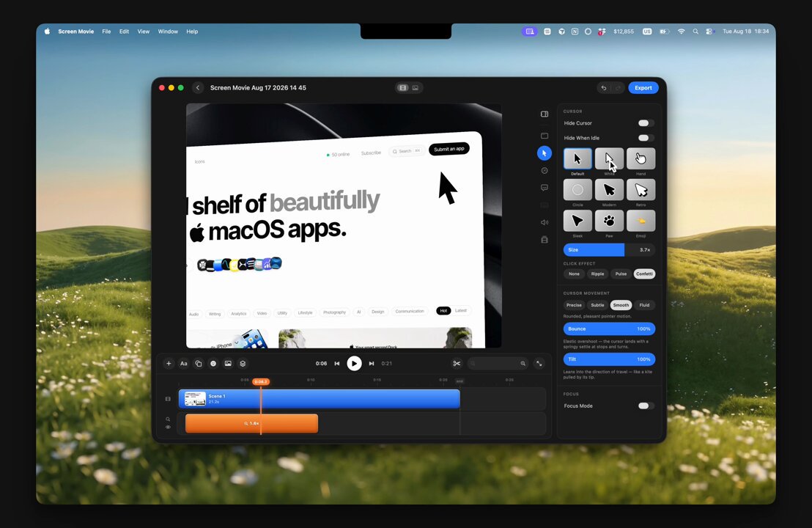The height and width of the screenshot is (528, 812).
Task: Open the View menu
Action: (x=144, y=32)
